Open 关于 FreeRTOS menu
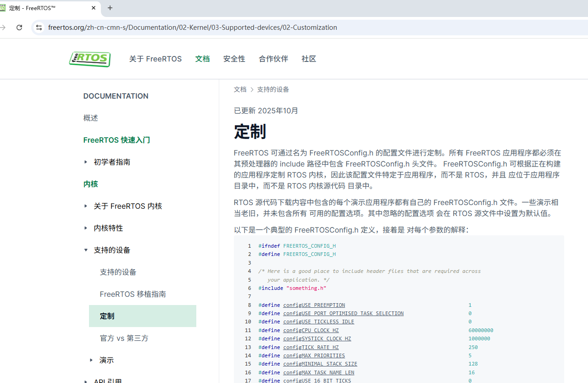This screenshot has width=588, height=383. tap(155, 59)
